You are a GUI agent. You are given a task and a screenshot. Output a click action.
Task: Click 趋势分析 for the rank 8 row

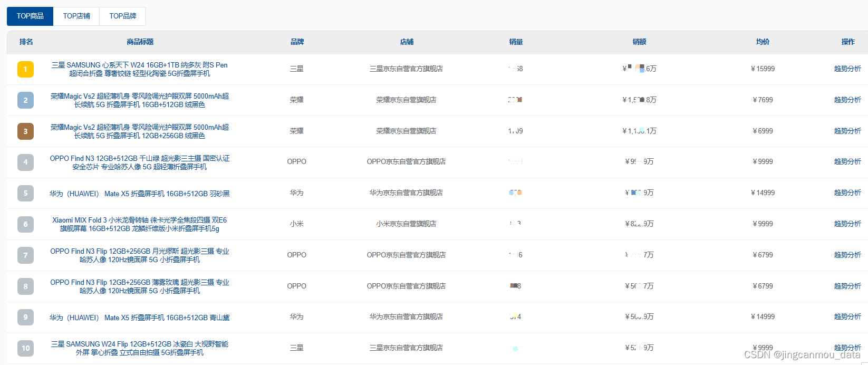(x=847, y=286)
